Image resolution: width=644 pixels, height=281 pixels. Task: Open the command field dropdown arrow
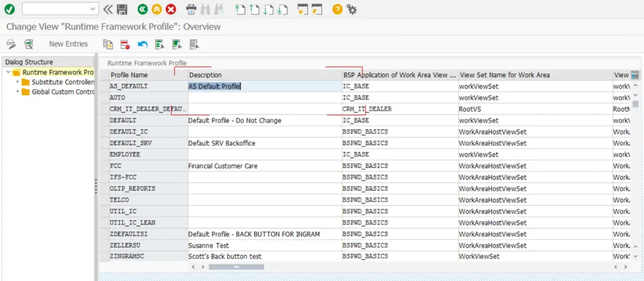coord(93,9)
